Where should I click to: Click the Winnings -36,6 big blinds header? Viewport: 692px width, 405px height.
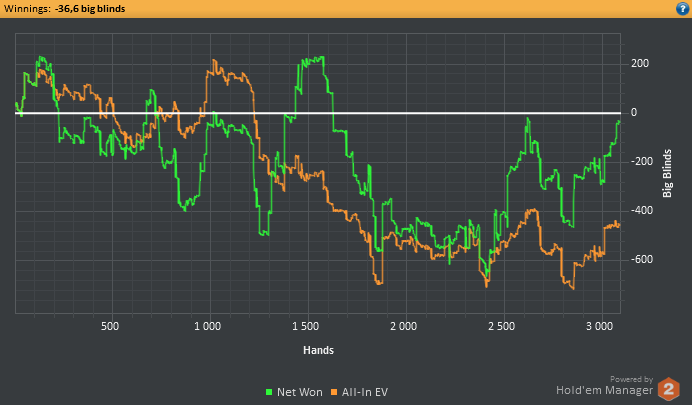pyautogui.click(x=64, y=9)
